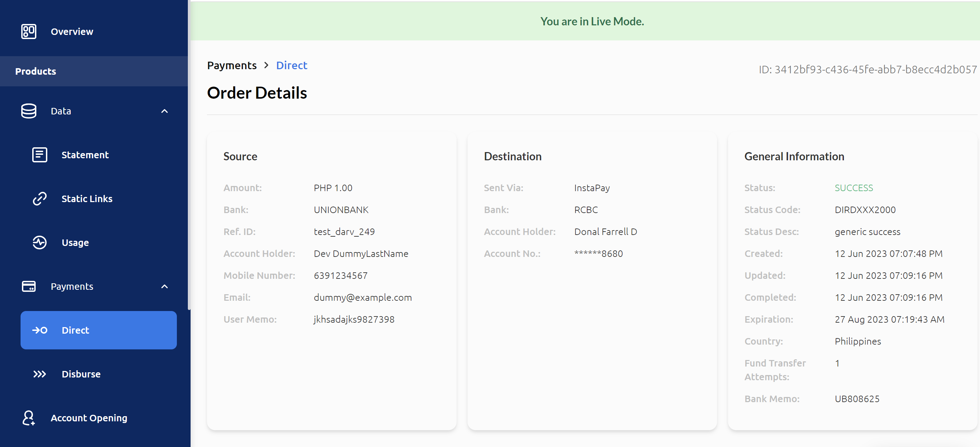Open the Statement page

(85, 155)
